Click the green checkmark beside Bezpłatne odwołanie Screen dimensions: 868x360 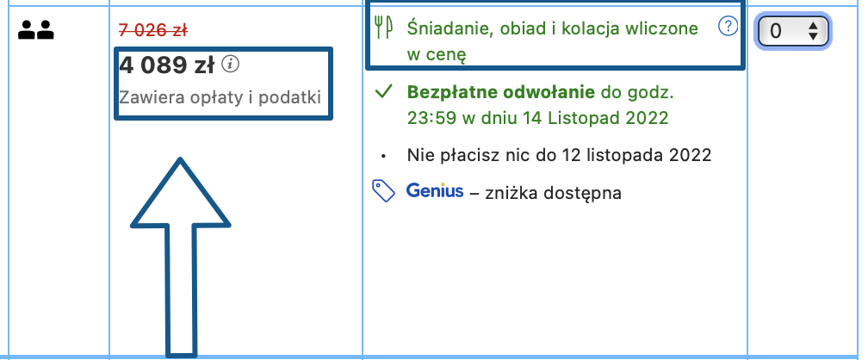point(384,91)
